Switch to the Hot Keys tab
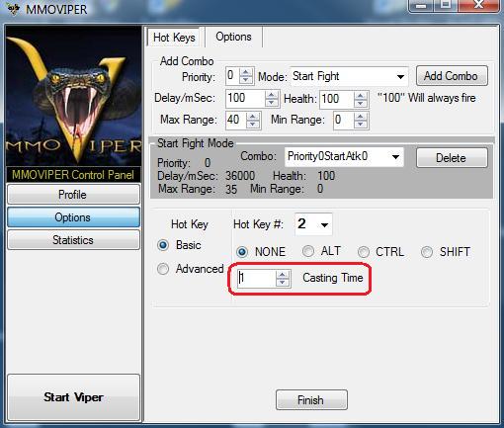This screenshot has height=428, width=504. [x=174, y=38]
